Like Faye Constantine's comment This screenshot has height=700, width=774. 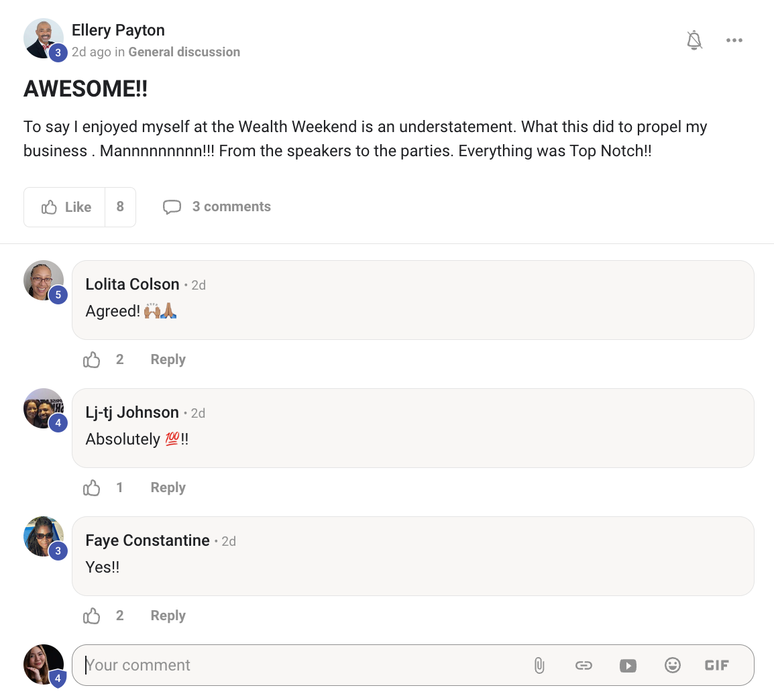pyautogui.click(x=92, y=616)
